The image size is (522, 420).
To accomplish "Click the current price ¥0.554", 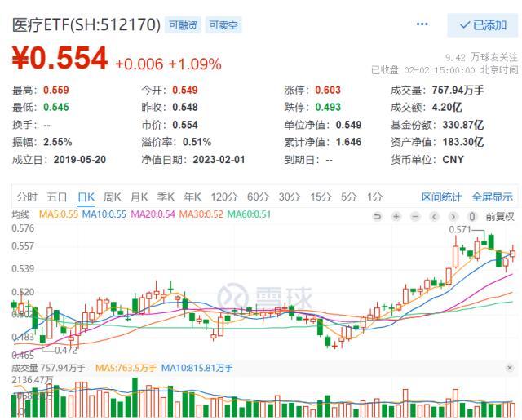I will click(x=60, y=58).
